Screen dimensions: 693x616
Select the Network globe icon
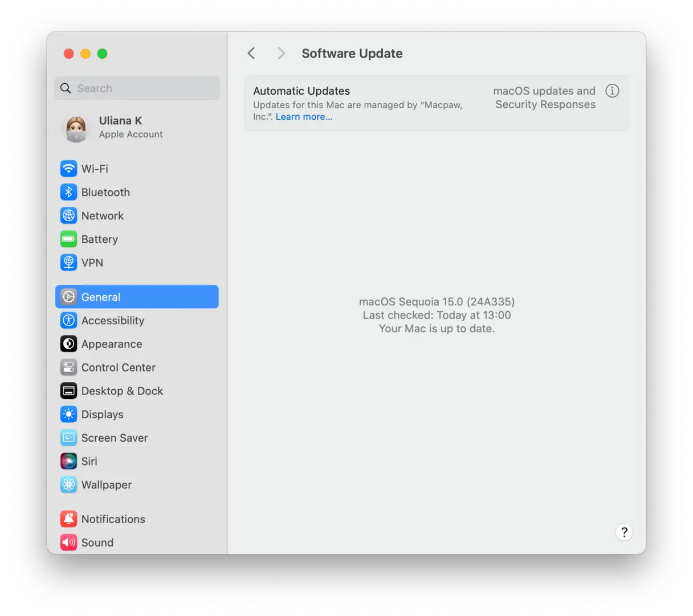[x=68, y=215]
